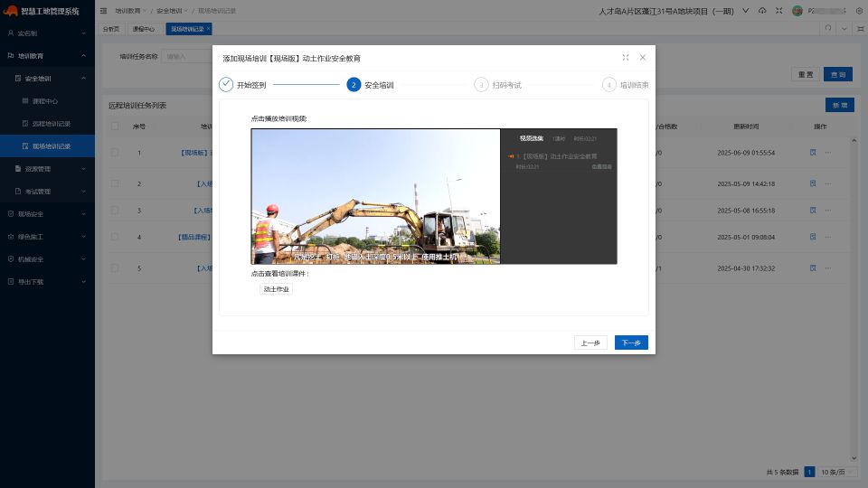Tick the checkbox for row 3

point(115,211)
